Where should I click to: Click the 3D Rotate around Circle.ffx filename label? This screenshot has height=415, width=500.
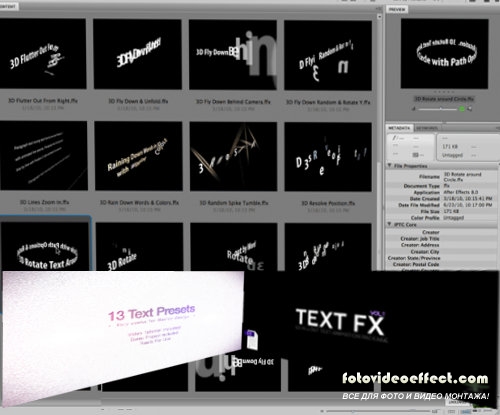point(444,99)
